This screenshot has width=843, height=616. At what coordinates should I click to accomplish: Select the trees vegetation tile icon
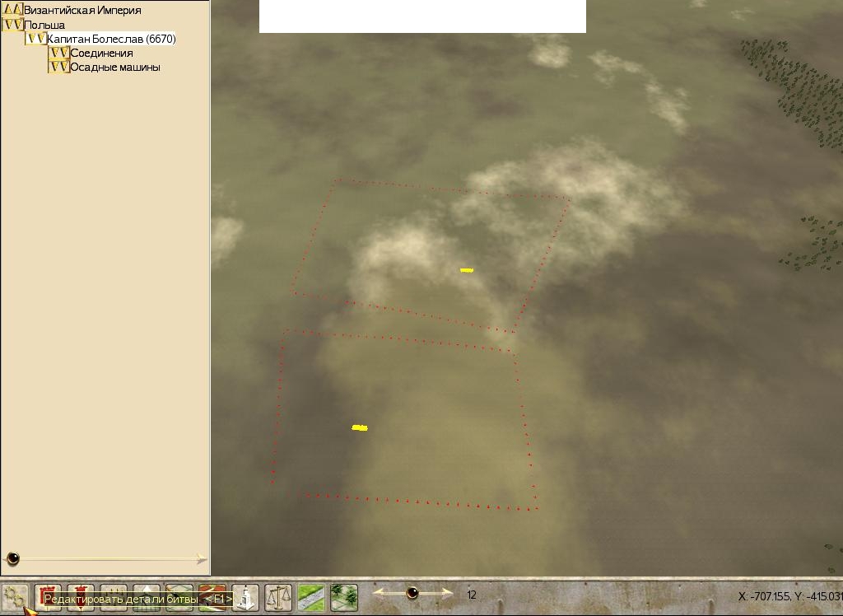coord(344,596)
